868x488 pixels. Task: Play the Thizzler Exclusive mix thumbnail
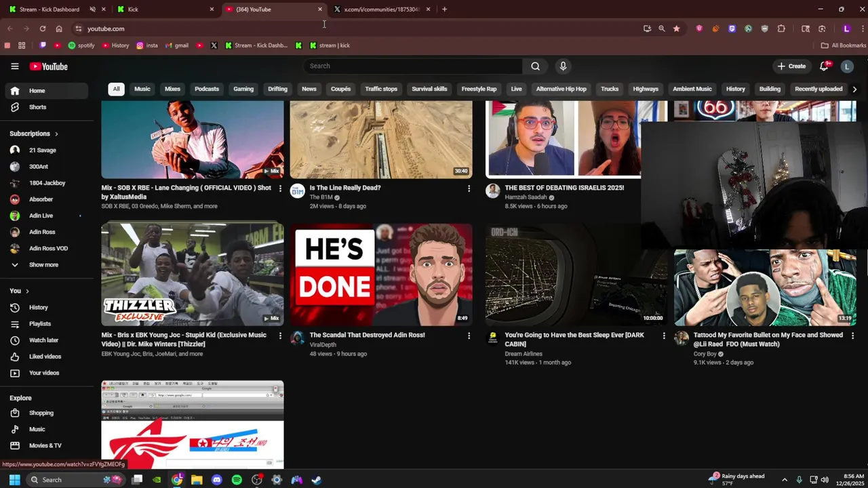(193, 274)
